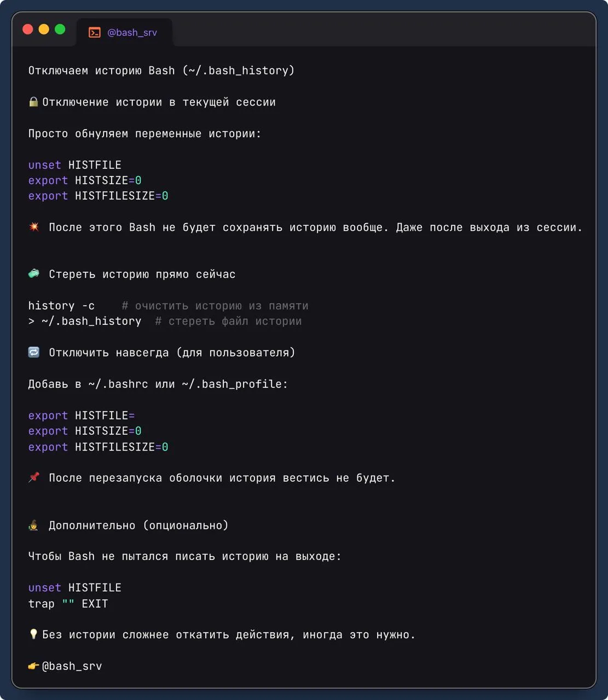This screenshot has width=608, height=700.
Task: Click the light bulb emoji before Без истории
Action: coord(33,634)
